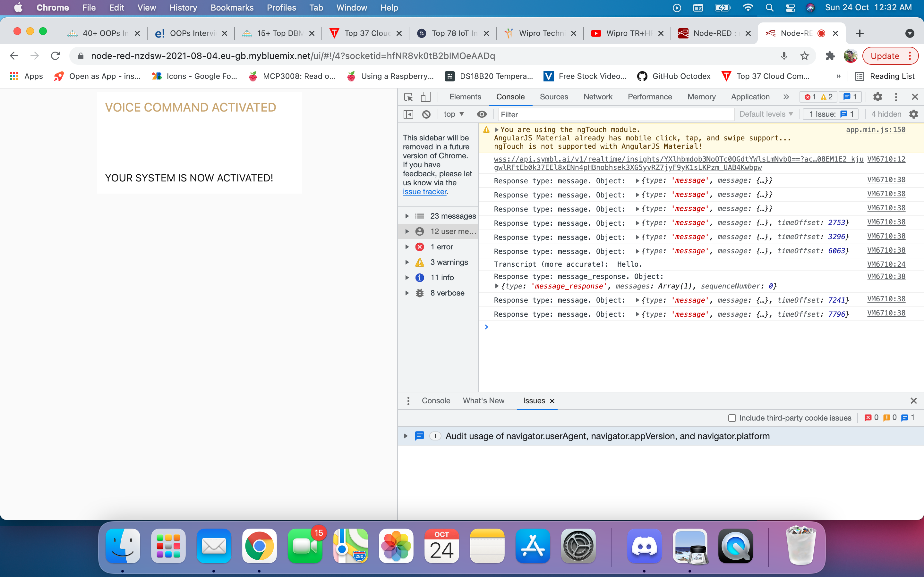Image resolution: width=924 pixels, height=577 pixels.
Task: Open the What's New drawer tab
Action: 483,401
